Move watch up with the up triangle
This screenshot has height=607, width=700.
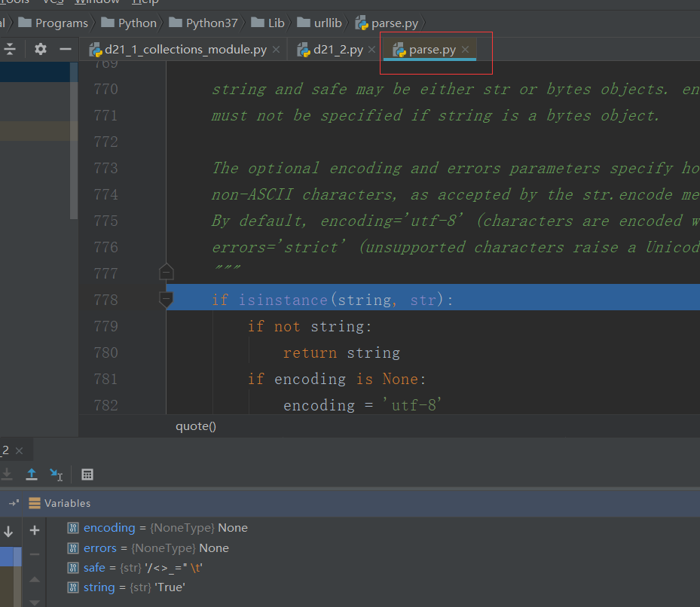35,579
